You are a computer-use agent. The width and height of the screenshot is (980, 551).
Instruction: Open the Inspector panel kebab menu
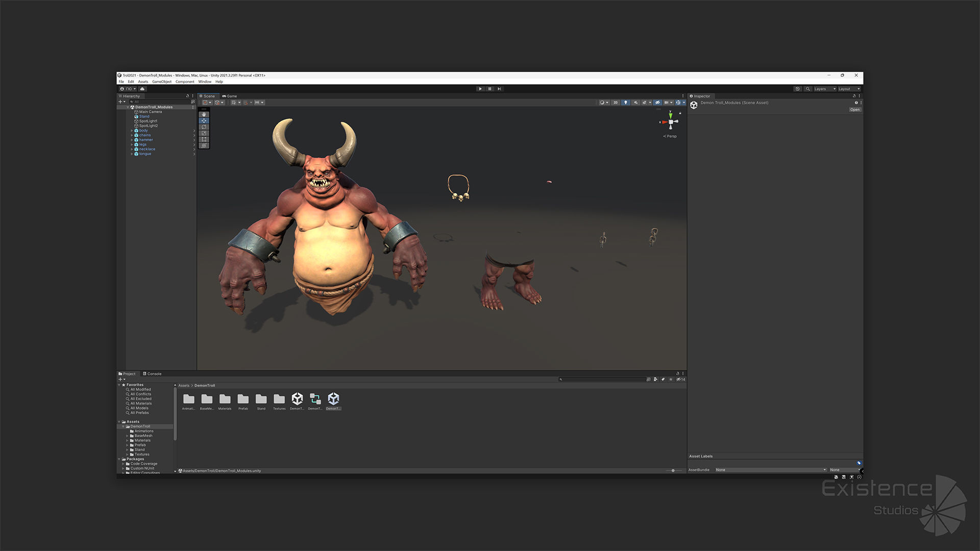(860, 96)
